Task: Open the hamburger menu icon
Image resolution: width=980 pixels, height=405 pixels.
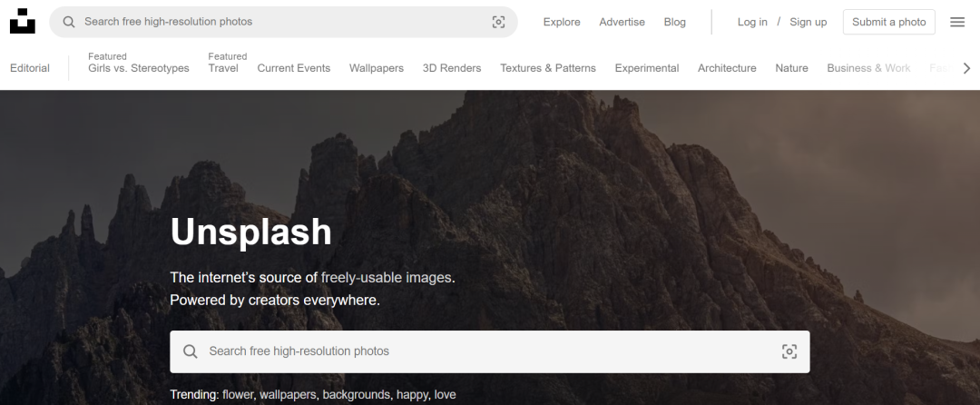Action: 957,22
